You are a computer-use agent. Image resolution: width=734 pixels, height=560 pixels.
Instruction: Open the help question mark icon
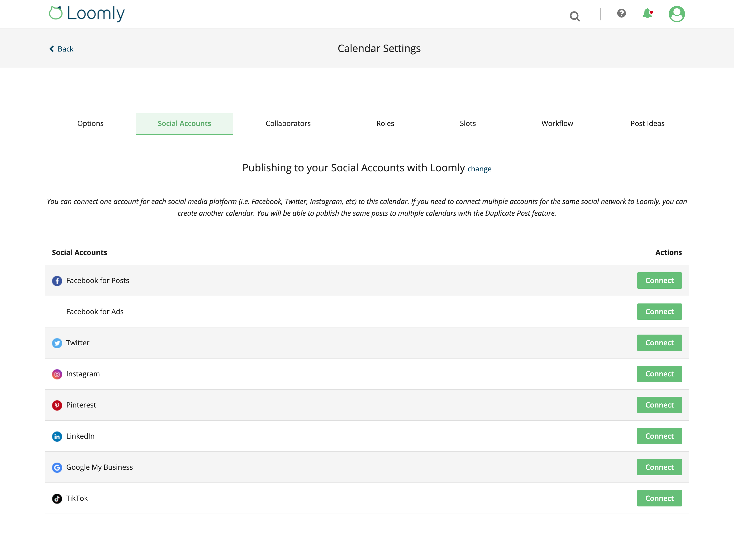621,13
